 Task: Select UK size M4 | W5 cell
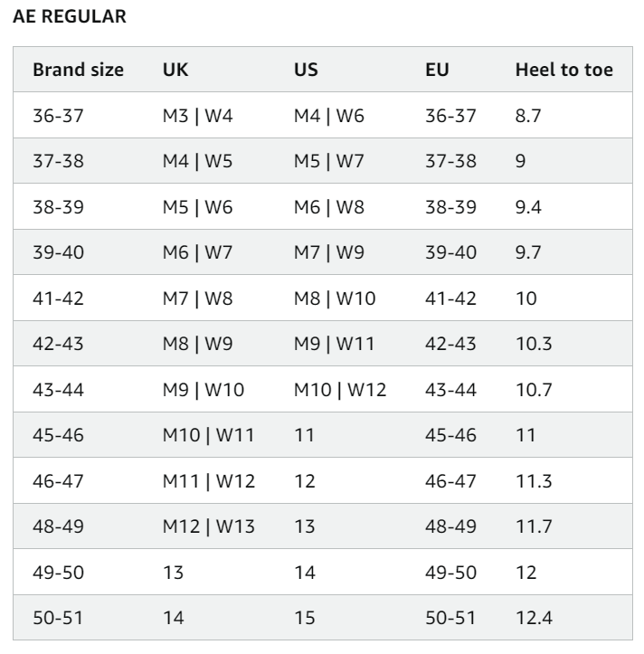tap(197, 162)
